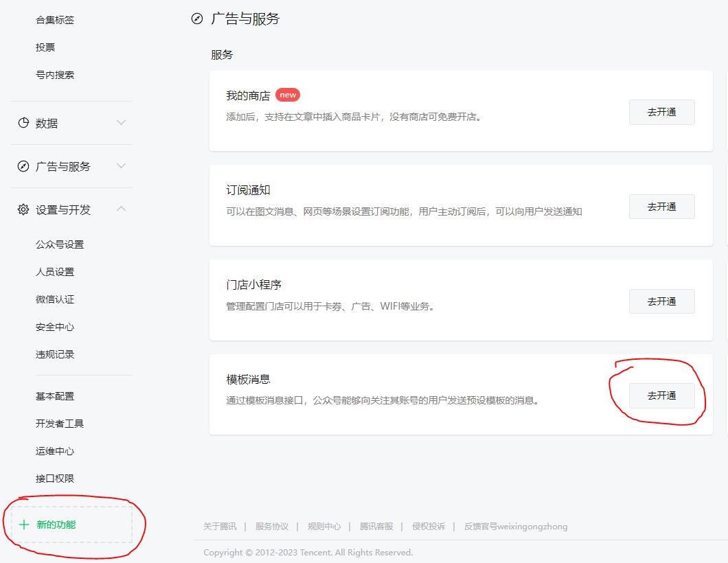Image resolution: width=728 pixels, height=563 pixels.
Task: Open the 腾讯客服 footer link
Action: (376, 527)
